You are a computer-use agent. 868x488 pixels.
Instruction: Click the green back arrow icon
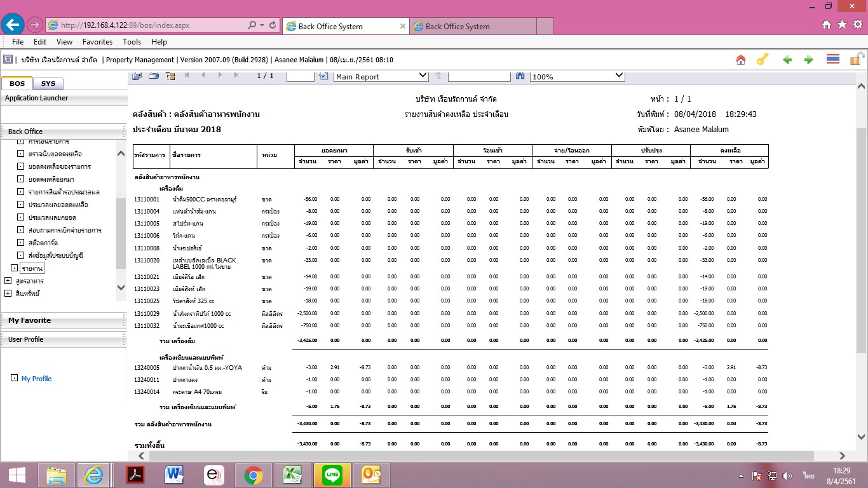pos(787,60)
